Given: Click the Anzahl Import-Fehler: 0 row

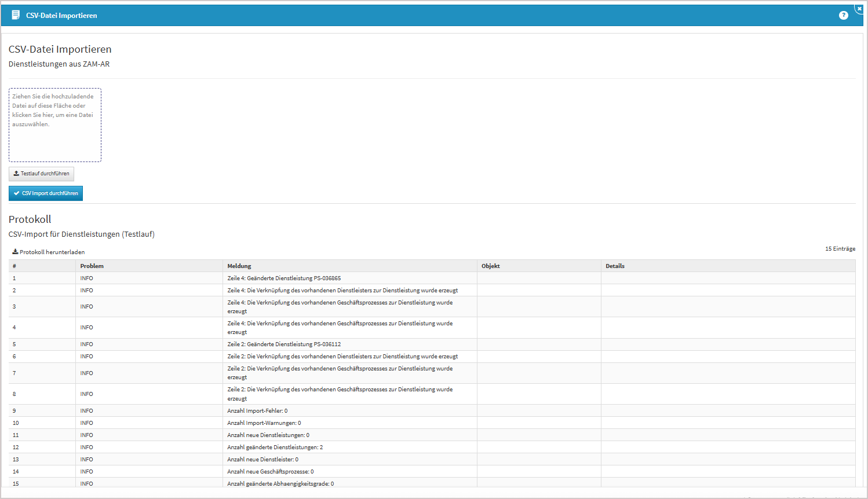Looking at the screenshot, I should pos(257,411).
